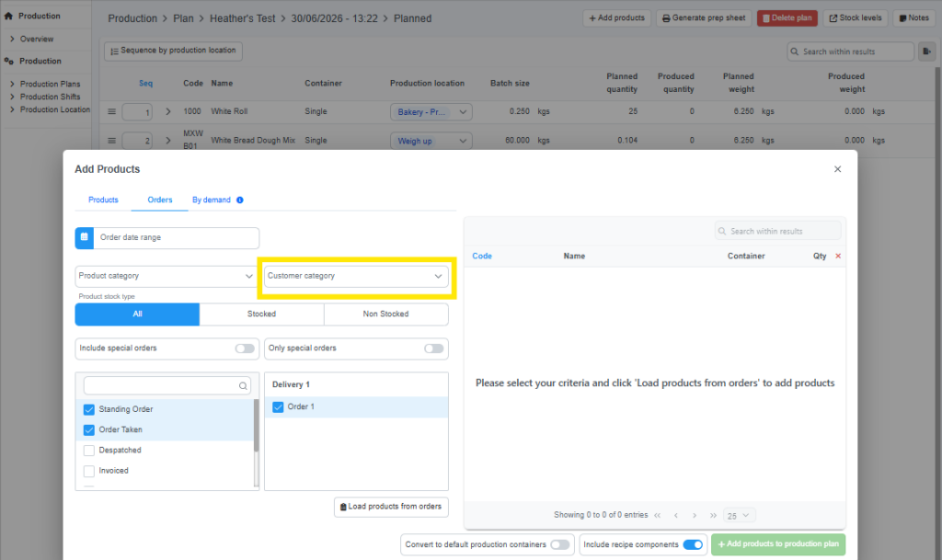Select the All stock type option
This screenshot has height=560, width=942.
click(137, 314)
